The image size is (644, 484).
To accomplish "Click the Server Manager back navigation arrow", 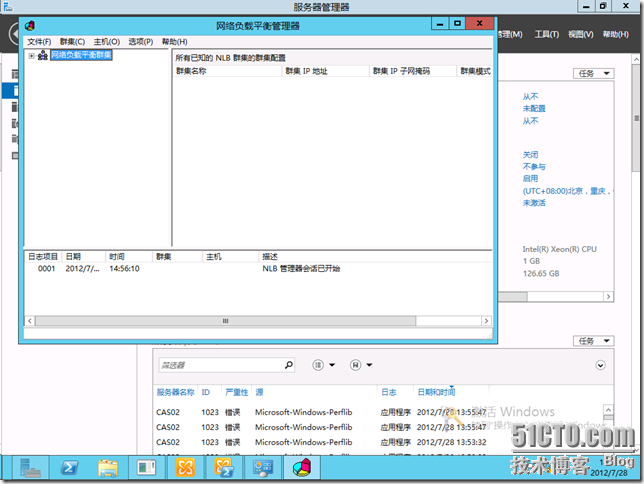I will tap(15, 34).
